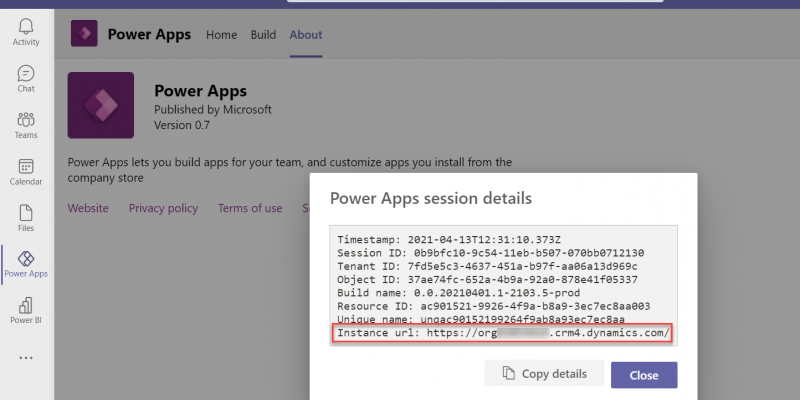800x400 pixels.
Task: Click the small Power Apps header logo
Action: (84, 34)
